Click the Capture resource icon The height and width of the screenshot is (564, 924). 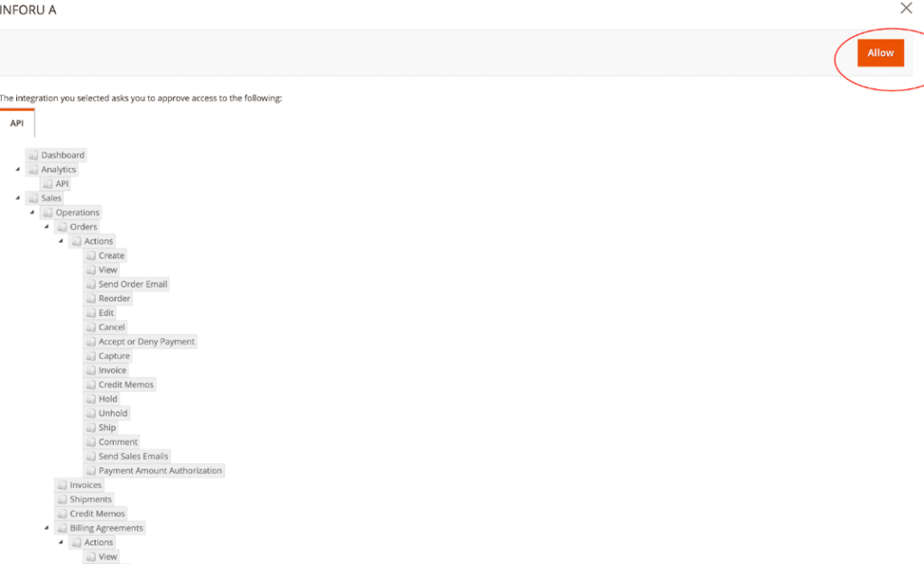click(91, 356)
